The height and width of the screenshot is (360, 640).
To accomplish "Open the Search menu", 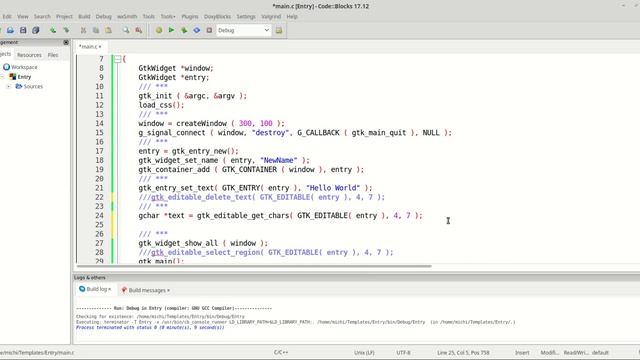I will 42,17.
